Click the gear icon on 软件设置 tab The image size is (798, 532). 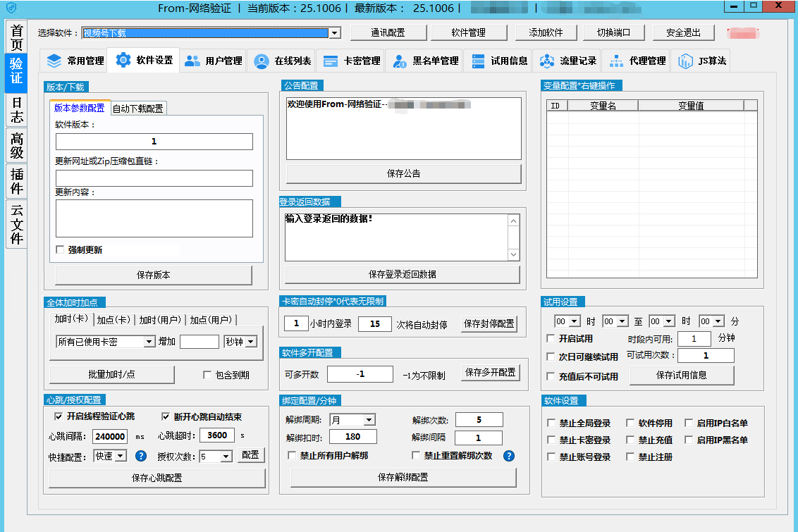123,60
